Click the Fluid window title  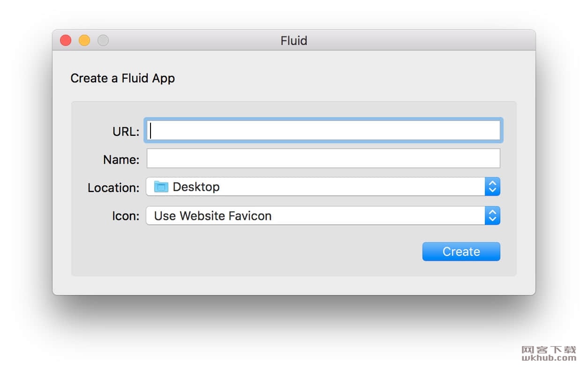294,41
